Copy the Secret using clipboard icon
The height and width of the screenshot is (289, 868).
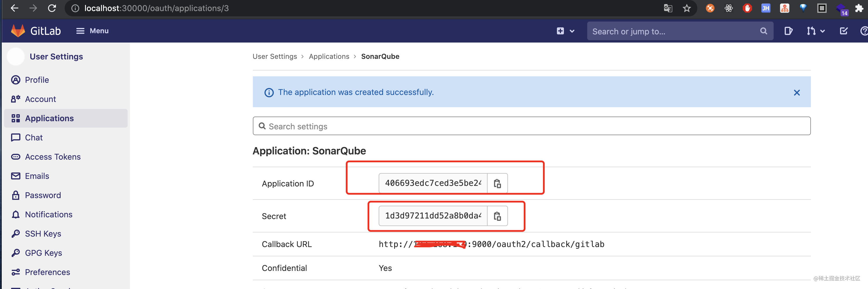pyautogui.click(x=498, y=216)
